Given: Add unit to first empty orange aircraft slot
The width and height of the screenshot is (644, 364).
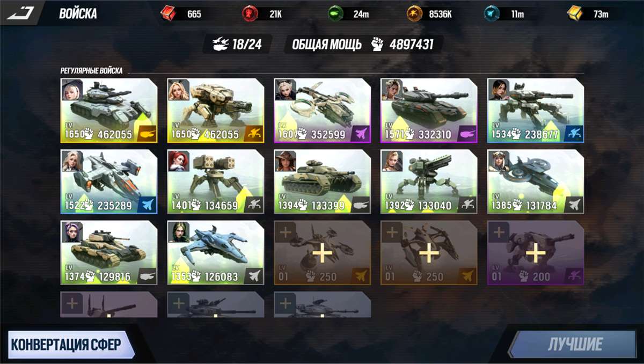Looking at the screenshot, I should click(322, 252).
